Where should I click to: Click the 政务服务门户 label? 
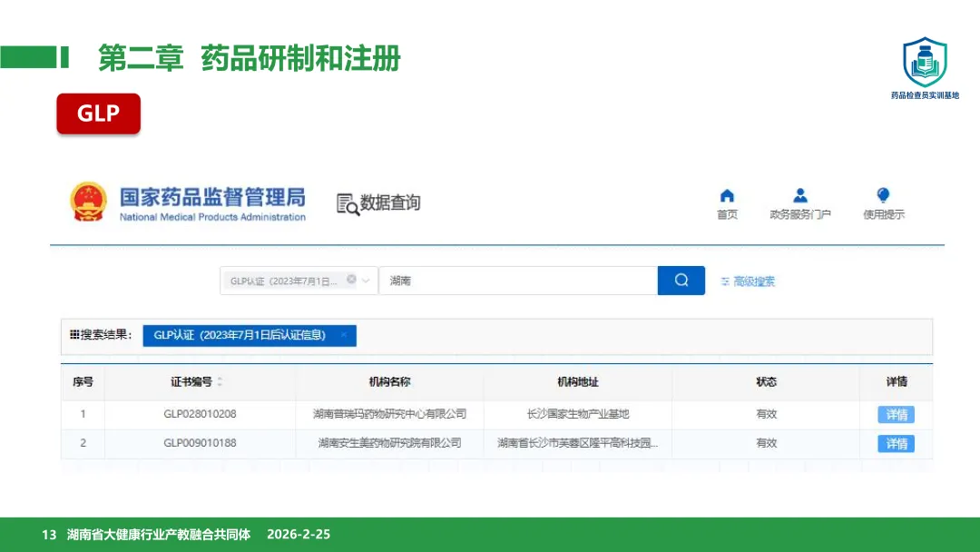pos(800,214)
